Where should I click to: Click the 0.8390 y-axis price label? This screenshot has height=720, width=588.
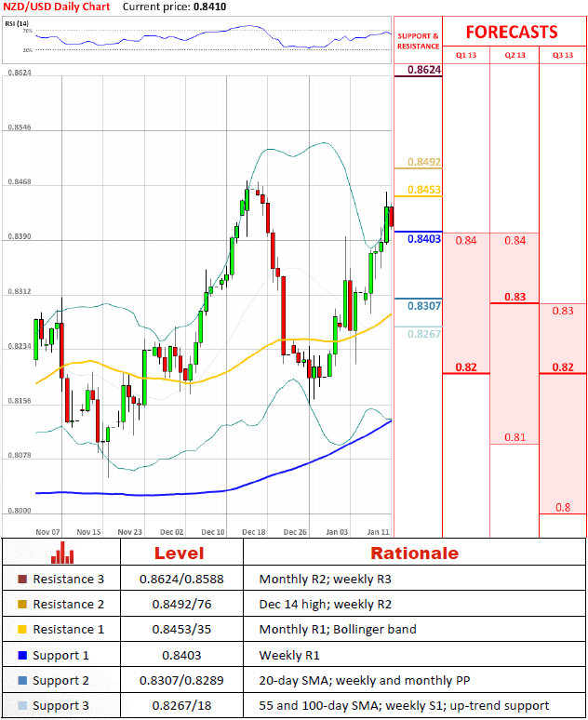coord(20,236)
